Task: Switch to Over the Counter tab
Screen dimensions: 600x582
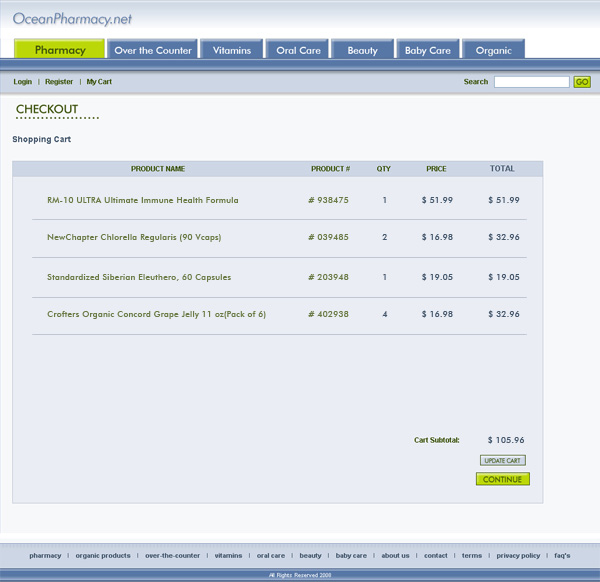Action: [153, 50]
